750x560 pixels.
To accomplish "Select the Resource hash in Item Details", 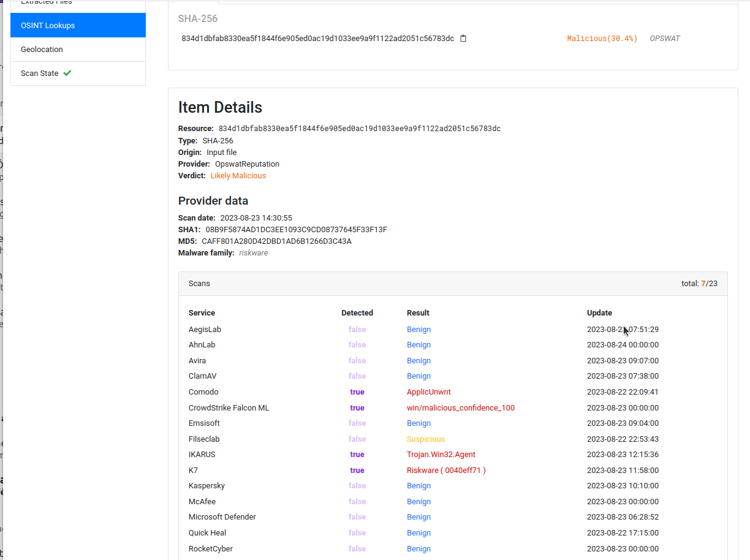I will pyautogui.click(x=360, y=129).
